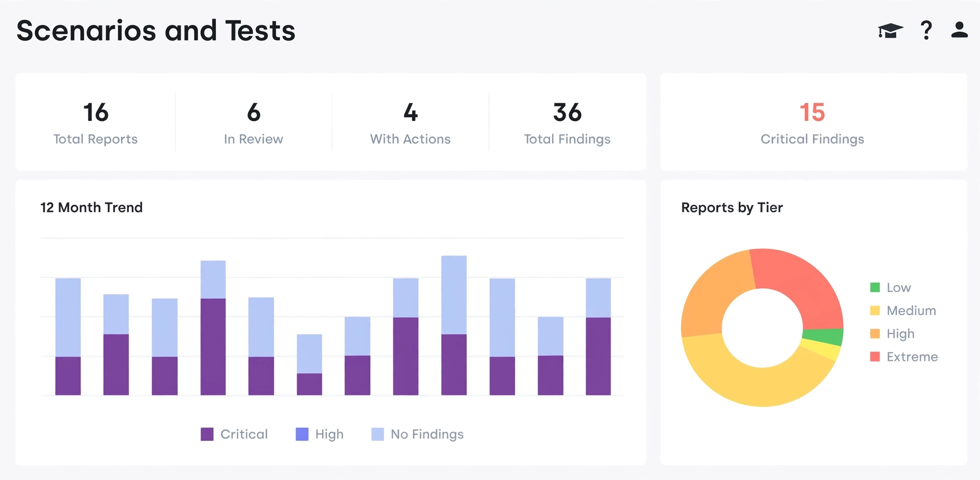Toggle the Critical legend swatch
This screenshot has width=980, height=480.
(x=207, y=434)
